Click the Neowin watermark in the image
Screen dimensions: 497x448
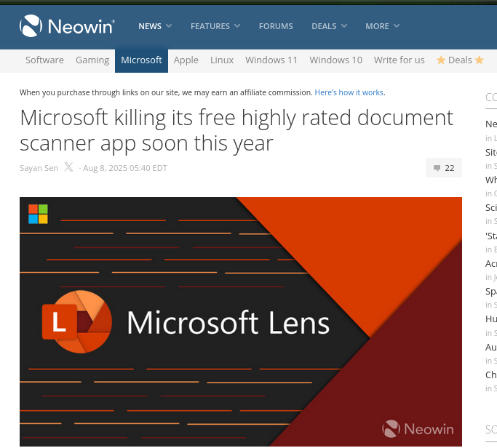(x=418, y=429)
